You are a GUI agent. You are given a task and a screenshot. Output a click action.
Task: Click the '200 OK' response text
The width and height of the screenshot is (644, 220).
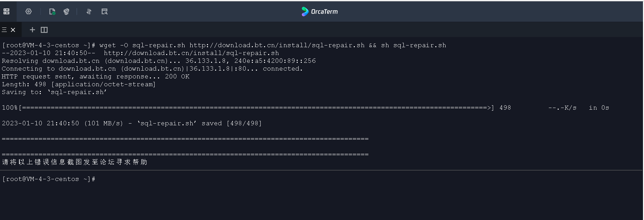[x=177, y=76]
